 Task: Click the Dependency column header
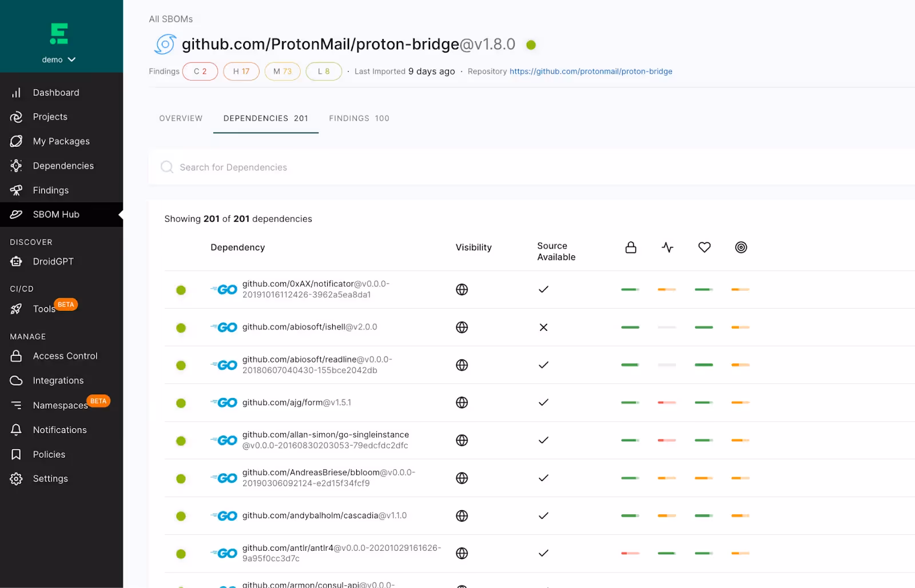pyautogui.click(x=237, y=247)
